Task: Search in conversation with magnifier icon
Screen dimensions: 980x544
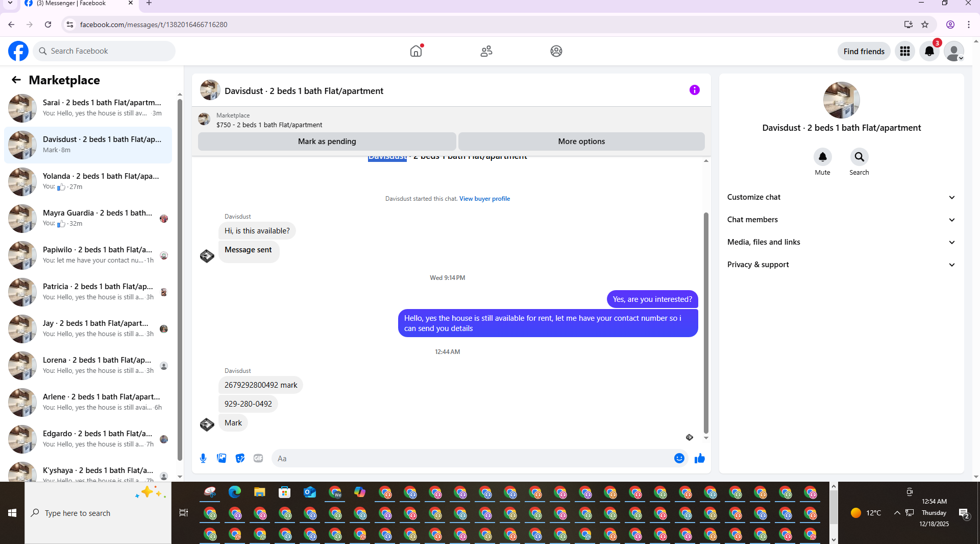Action: tap(860, 157)
